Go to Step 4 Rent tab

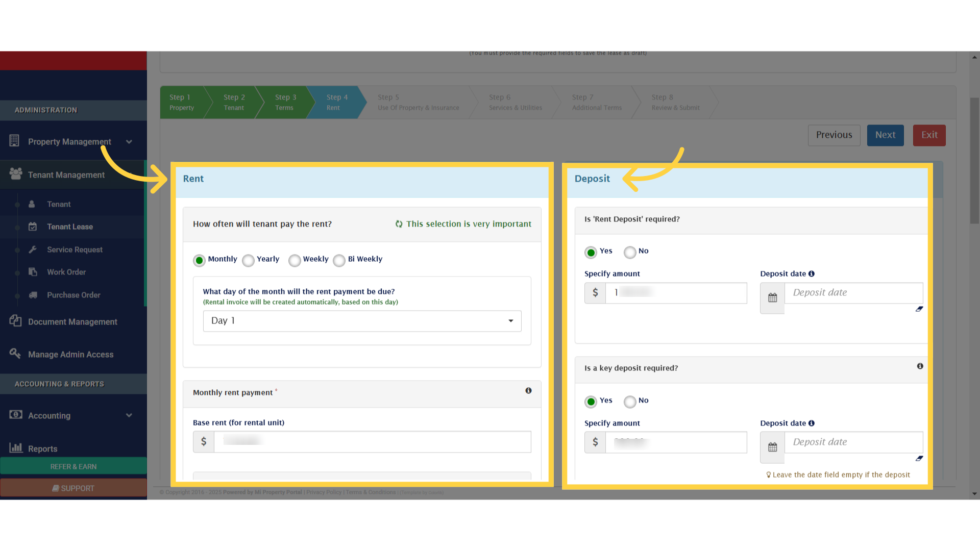(x=337, y=103)
